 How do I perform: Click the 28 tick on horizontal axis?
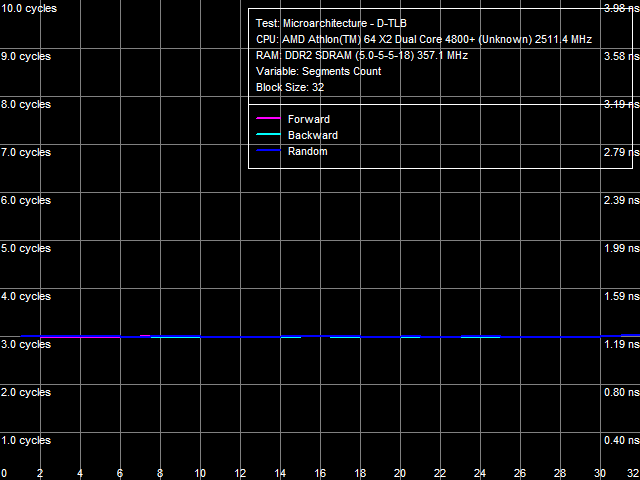point(560,473)
